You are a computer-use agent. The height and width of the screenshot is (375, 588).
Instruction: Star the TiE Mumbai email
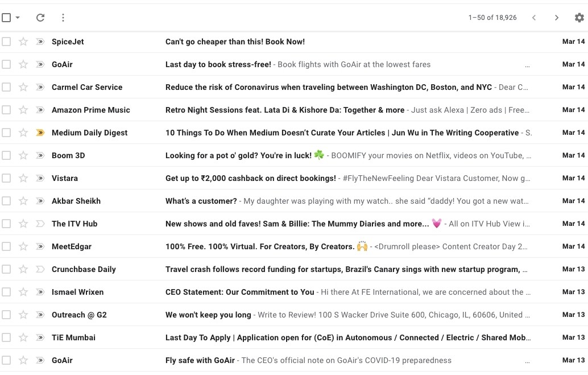(23, 337)
